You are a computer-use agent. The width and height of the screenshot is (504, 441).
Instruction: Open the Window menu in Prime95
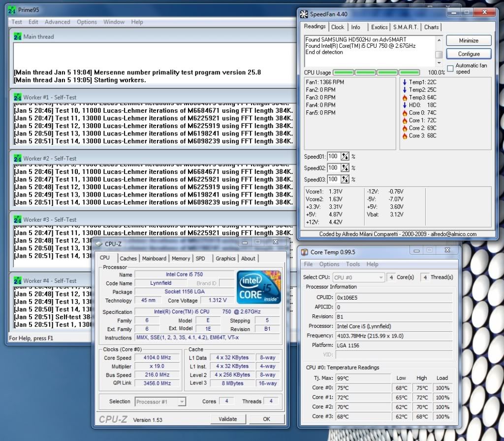tap(114, 22)
